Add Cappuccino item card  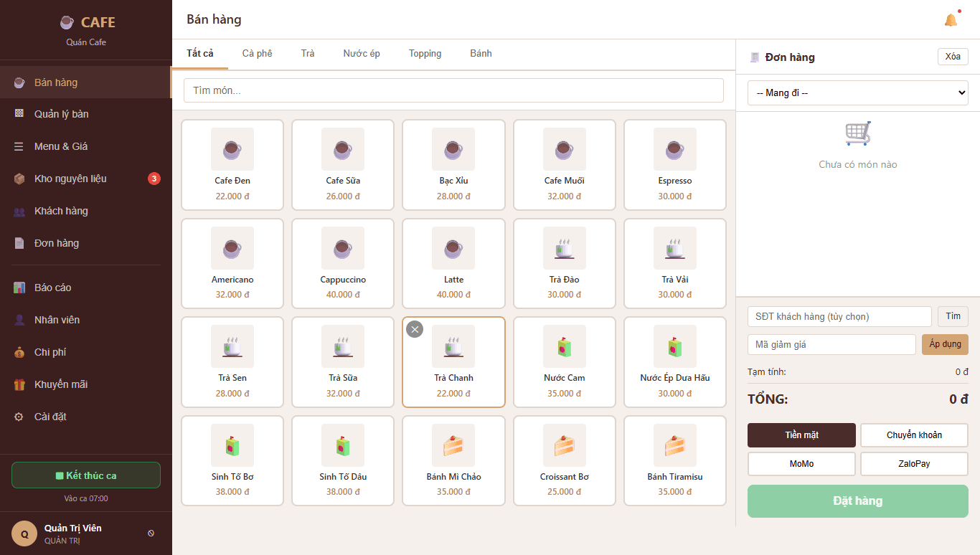coord(343,264)
